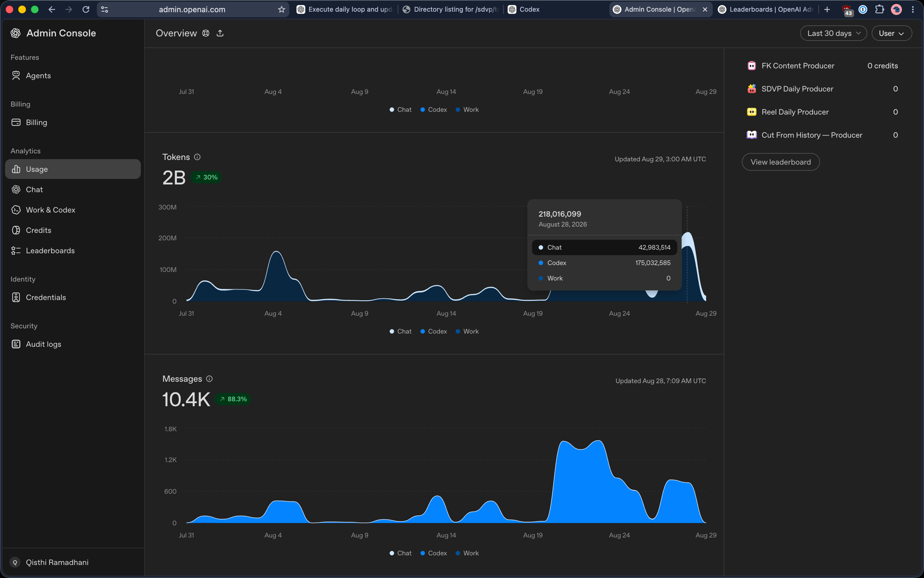924x578 pixels.
Task: Click the Codex row in tokens tooltip
Action: tap(604, 263)
